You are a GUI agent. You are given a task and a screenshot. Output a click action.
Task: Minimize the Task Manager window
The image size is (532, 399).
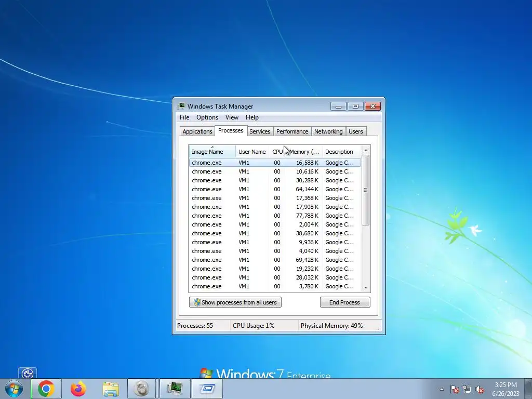[338, 107]
